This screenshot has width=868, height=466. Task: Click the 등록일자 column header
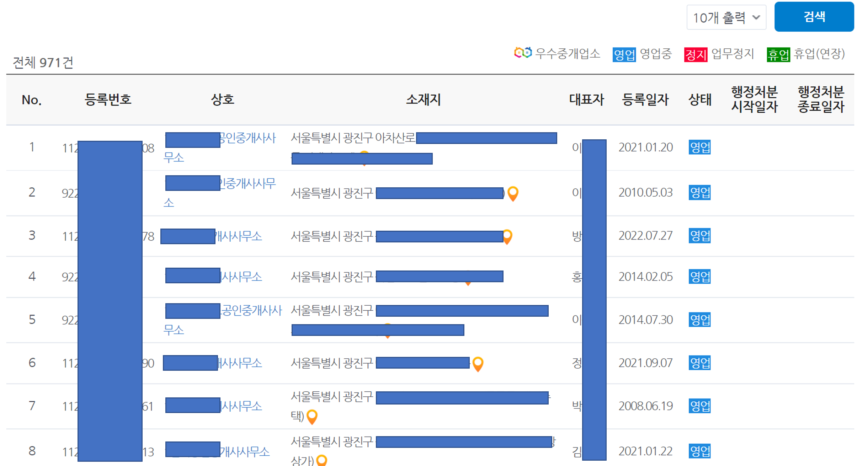click(x=645, y=100)
